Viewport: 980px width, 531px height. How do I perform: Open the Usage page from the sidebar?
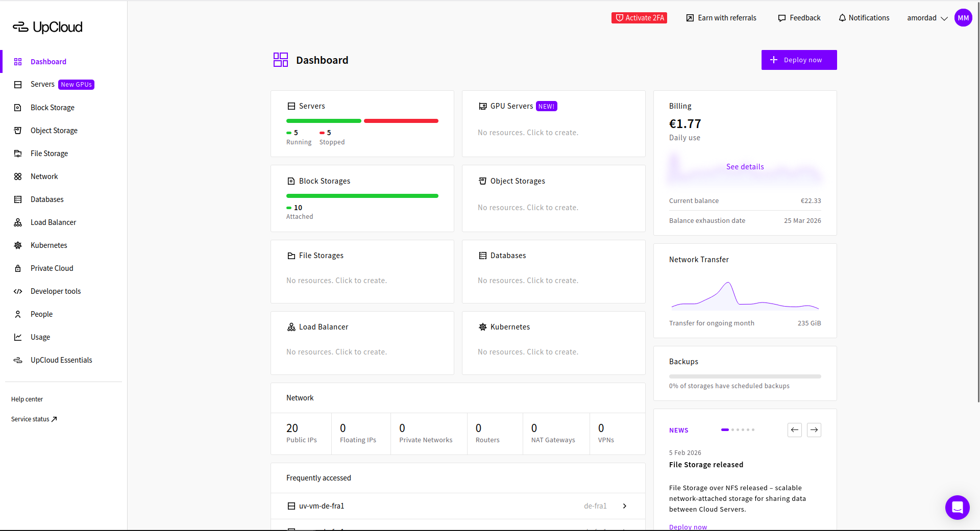pyautogui.click(x=40, y=337)
